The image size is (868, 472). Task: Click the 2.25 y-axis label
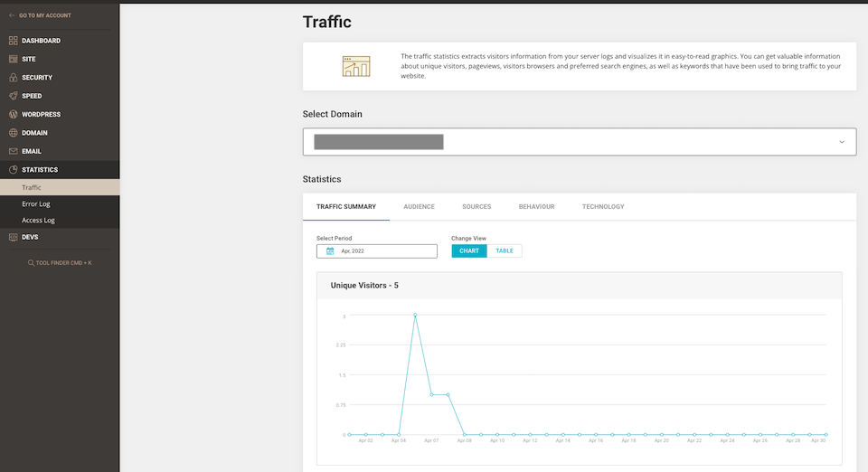pyautogui.click(x=341, y=345)
